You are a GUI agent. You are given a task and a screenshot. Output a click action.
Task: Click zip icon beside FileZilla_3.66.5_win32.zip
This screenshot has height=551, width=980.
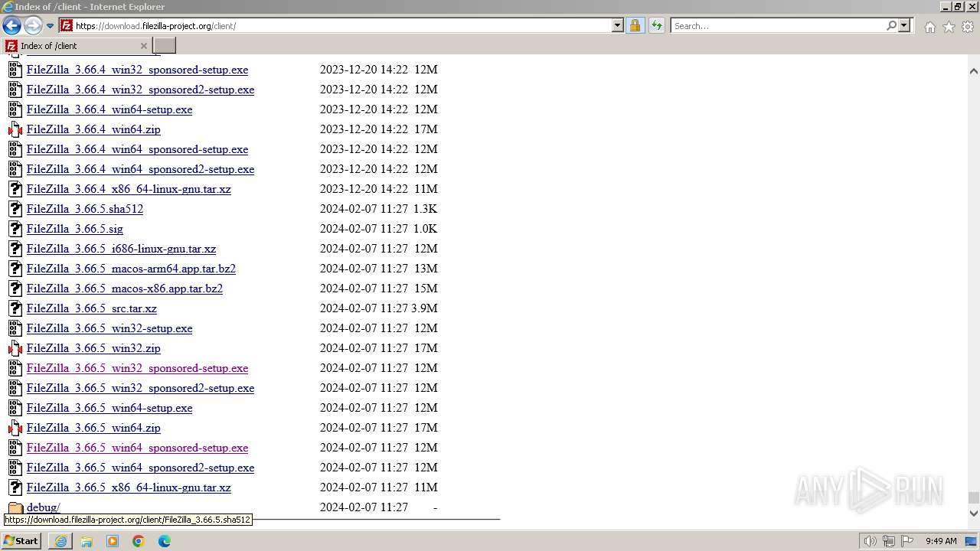pos(15,348)
